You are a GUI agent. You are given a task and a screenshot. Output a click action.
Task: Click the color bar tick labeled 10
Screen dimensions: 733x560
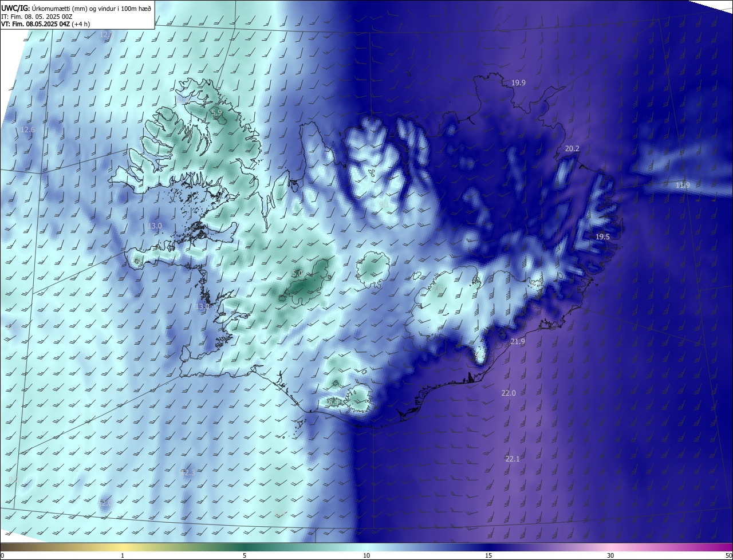pyautogui.click(x=366, y=555)
